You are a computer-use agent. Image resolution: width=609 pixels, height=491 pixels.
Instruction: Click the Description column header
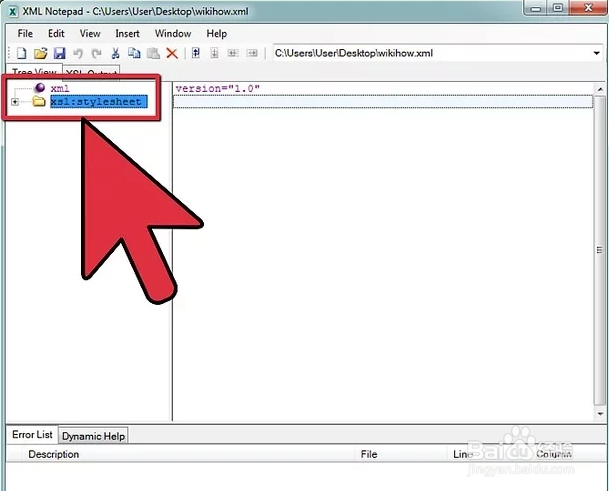(x=54, y=454)
